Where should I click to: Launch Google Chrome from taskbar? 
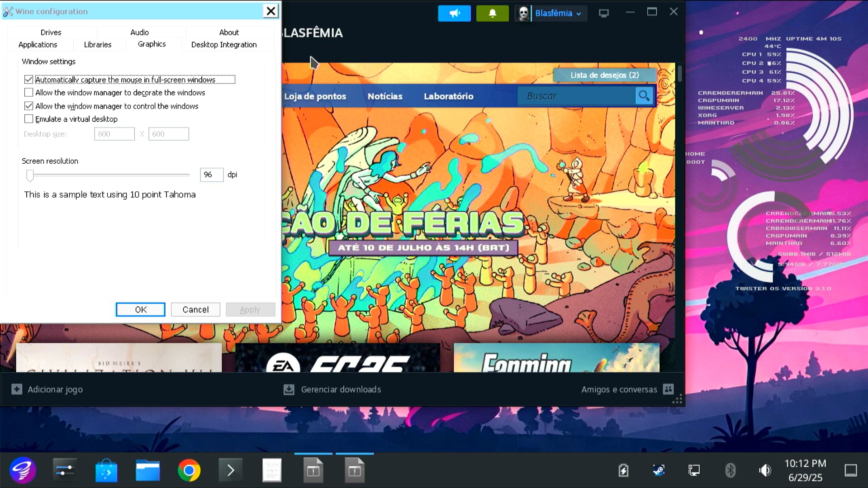[x=189, y=471]
